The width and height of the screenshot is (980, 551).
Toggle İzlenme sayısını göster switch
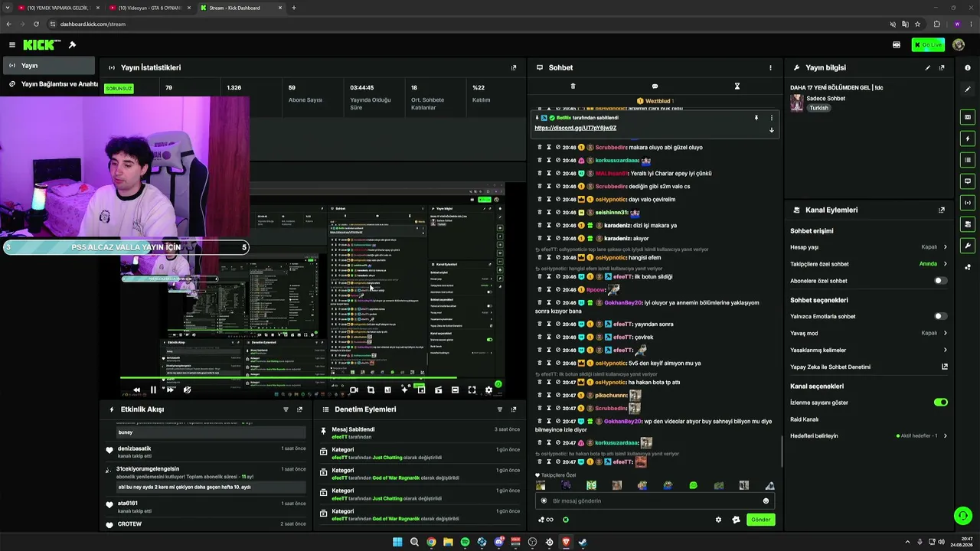tap(941, 402)
